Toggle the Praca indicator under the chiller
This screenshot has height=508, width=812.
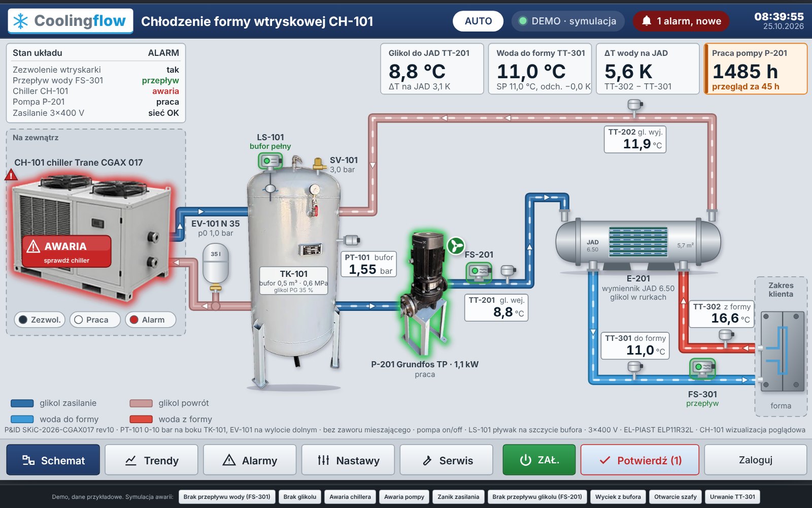pos(95,320)
